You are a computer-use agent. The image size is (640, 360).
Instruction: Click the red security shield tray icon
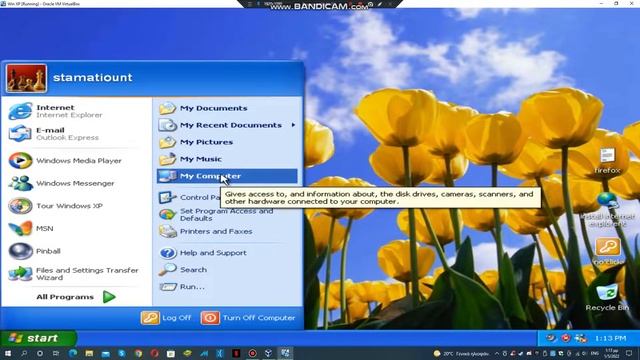(566, 338)
